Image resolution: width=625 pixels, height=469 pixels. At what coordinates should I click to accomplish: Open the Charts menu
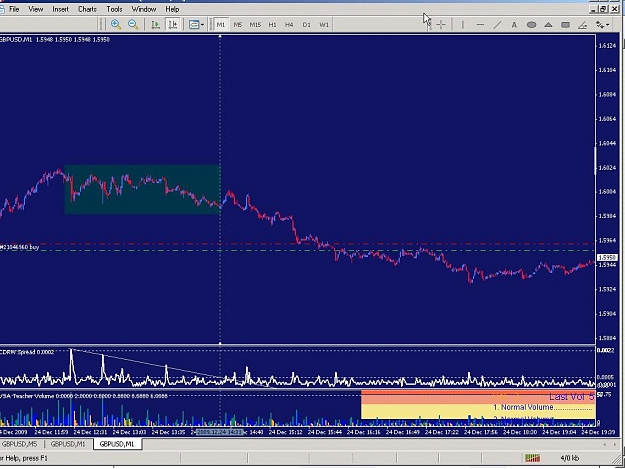click(x=87, y=9)
